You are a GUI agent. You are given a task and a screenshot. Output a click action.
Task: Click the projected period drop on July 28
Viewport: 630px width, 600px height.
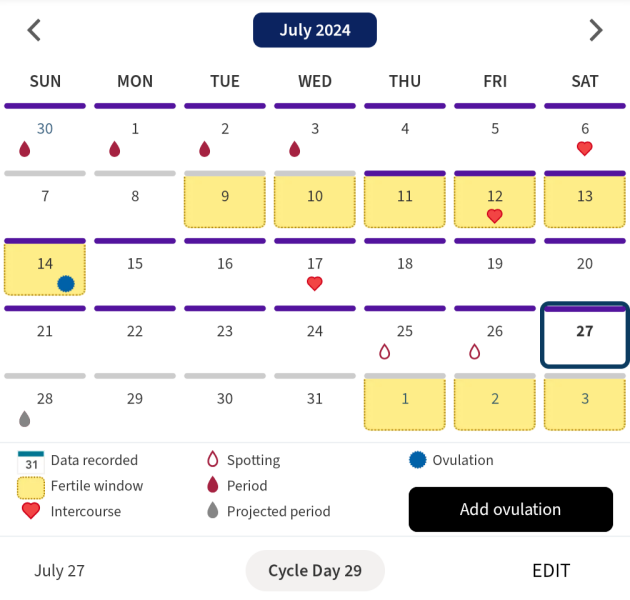tap(25, 419)
